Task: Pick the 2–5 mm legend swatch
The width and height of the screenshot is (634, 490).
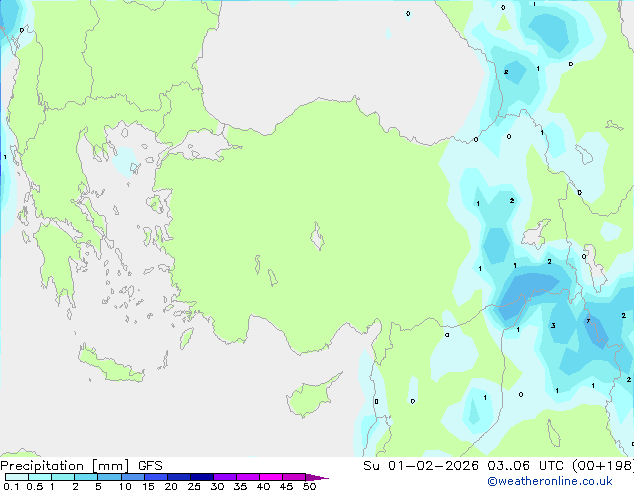Action: pyautogui.click(x=86, y=477)
